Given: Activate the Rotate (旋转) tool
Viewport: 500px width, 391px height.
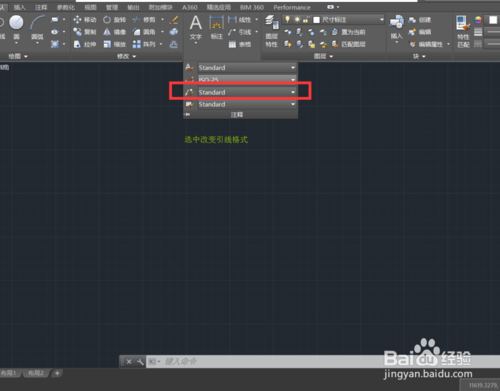Looking at the screenshot, I should [114, 20].
